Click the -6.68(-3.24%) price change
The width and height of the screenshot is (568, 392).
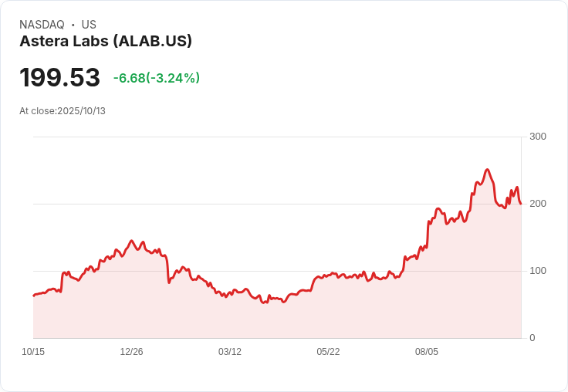(x=157, y=78)
